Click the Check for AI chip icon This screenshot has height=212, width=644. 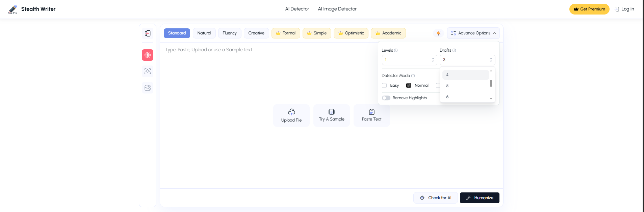422,198
